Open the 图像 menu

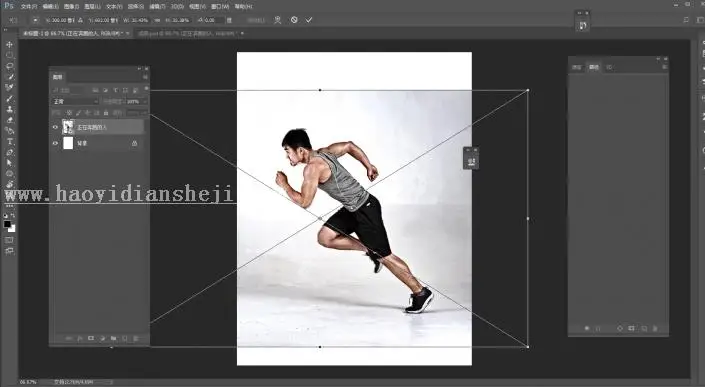tap(71, 7)
